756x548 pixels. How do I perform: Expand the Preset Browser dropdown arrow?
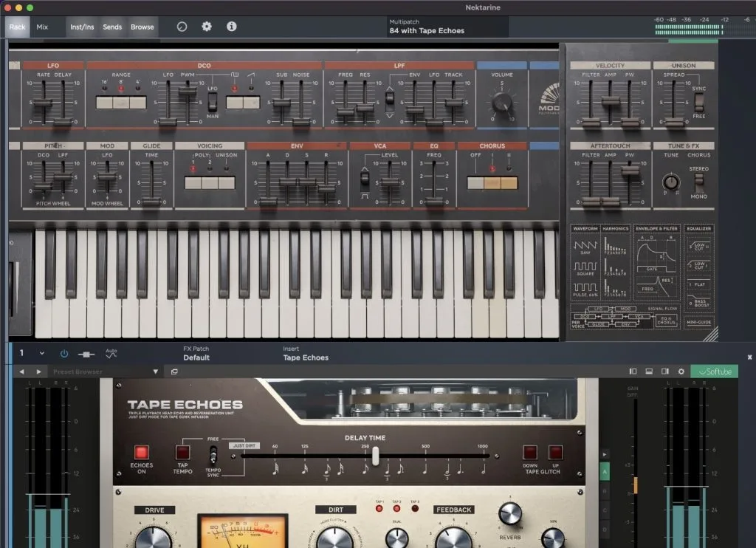pos(155,371)
